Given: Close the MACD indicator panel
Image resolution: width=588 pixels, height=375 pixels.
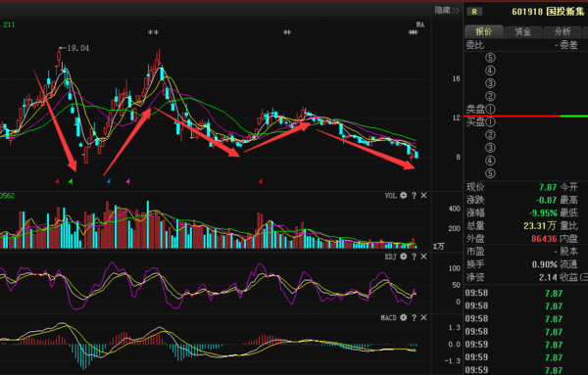Looking at the screenshot, I should click(x=423, y=317).
